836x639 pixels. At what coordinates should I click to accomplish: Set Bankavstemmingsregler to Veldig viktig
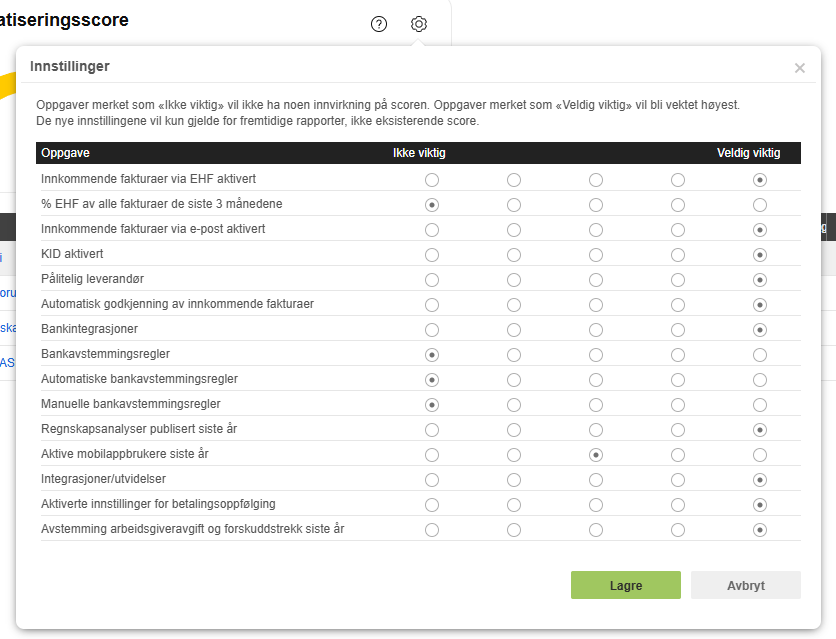tap(760, 355)
